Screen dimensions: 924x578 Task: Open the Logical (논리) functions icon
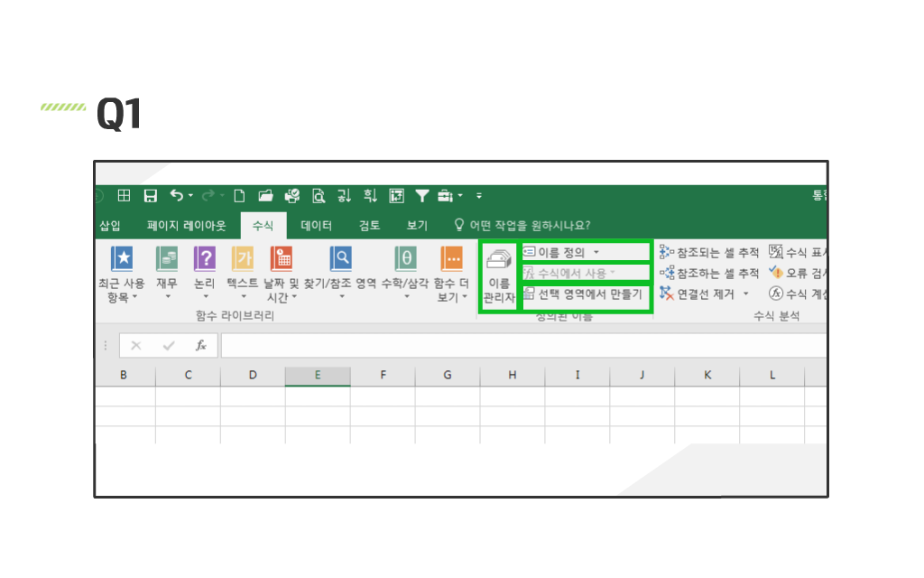pyautogui.click(x=205, y=259)
